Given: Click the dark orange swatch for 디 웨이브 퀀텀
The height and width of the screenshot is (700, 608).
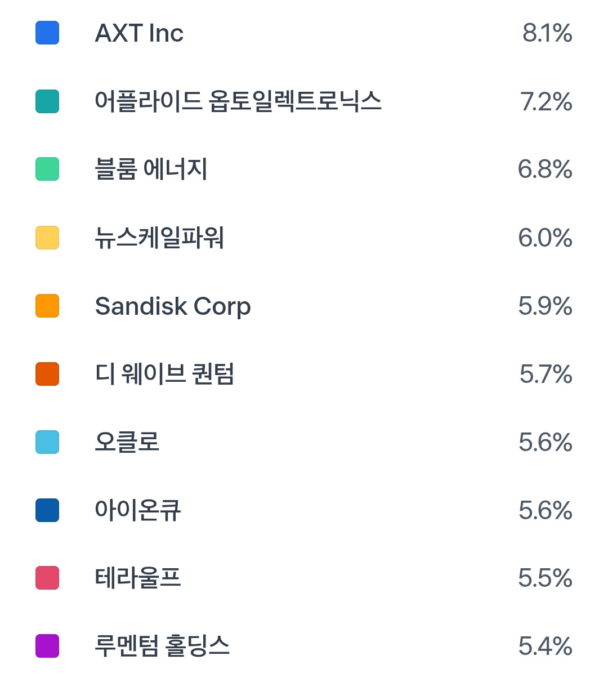Looking at the screenshot, I should [x=47, y=374].
